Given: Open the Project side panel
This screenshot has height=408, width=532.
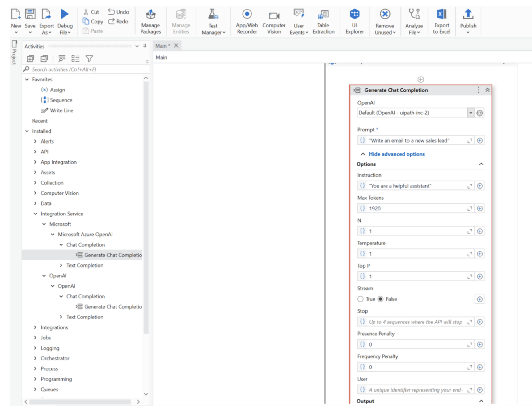Looking at the screenshot, I should click(x=14, y=52).
